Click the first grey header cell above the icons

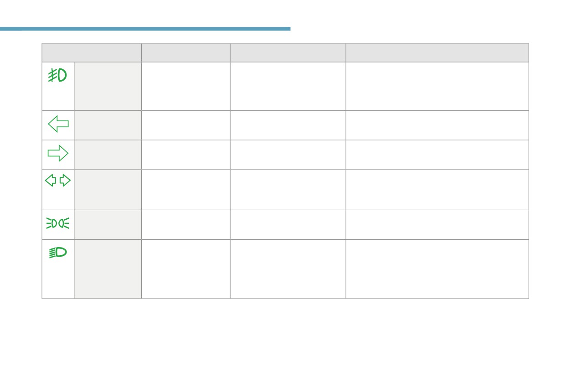click(x=92, y=53)
